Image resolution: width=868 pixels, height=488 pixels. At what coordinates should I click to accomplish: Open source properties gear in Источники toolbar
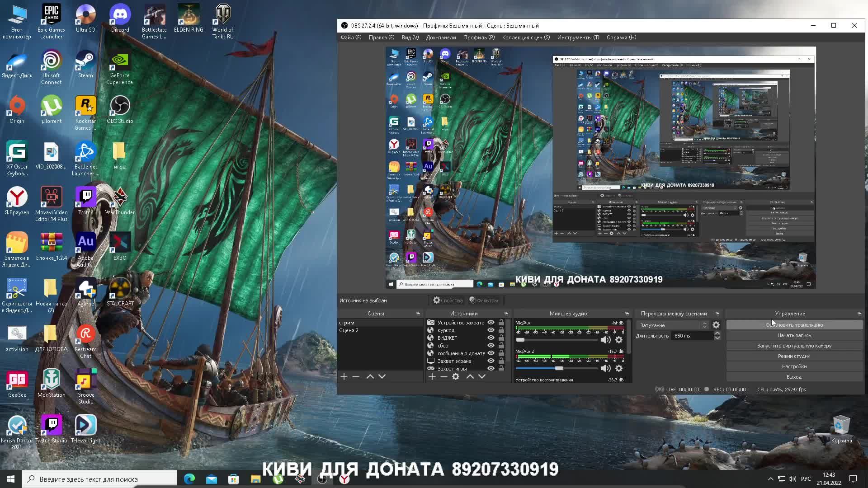456,376
